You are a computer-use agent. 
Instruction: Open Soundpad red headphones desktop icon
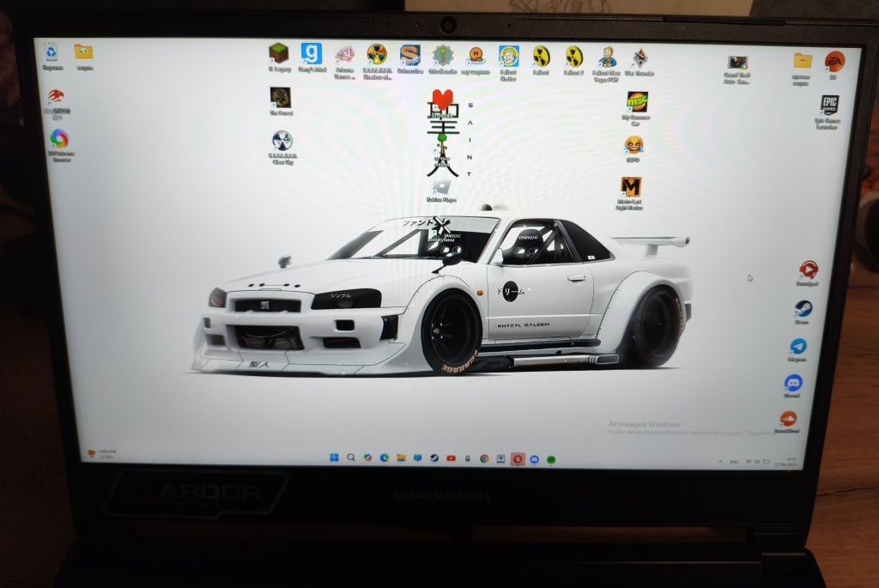coord(808,274)
